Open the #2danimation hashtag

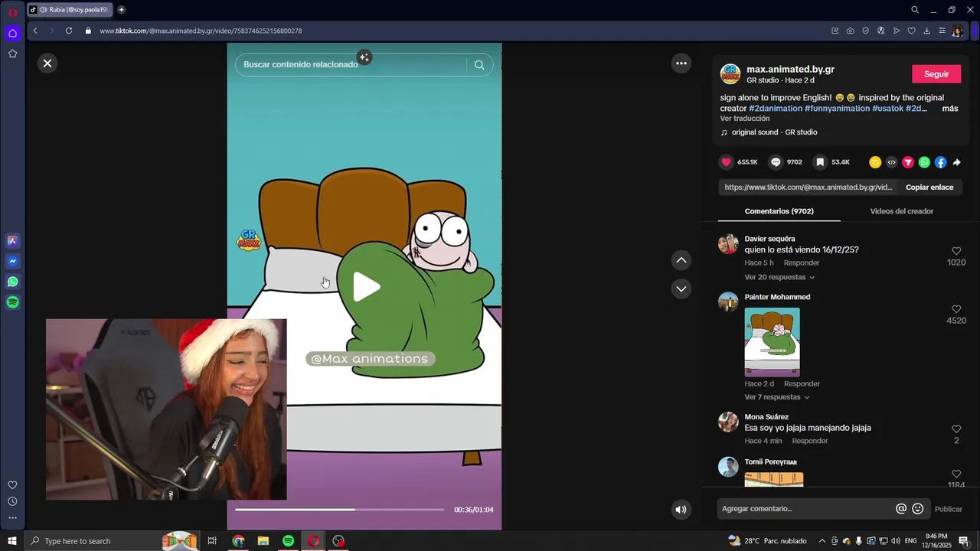(776, 109)
